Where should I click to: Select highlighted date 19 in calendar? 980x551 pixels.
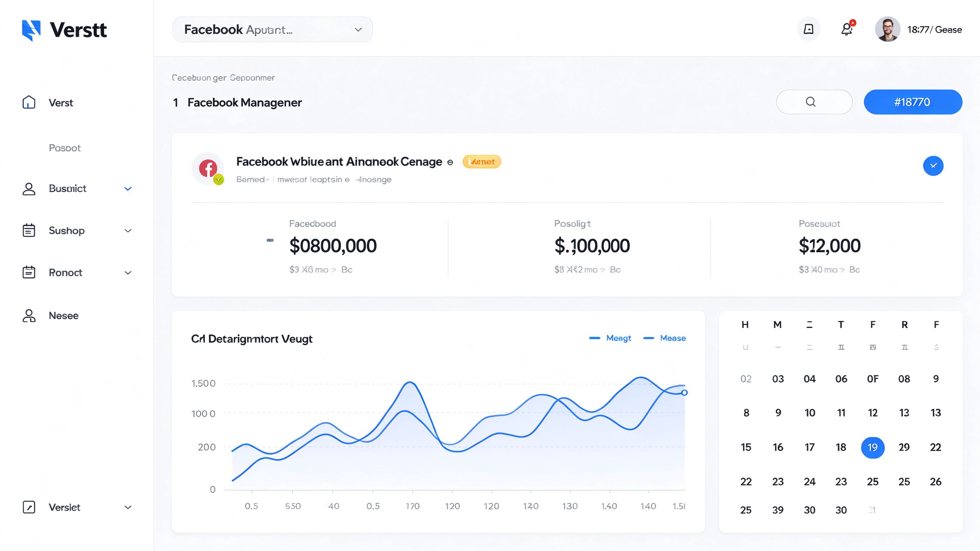point(873,448)
